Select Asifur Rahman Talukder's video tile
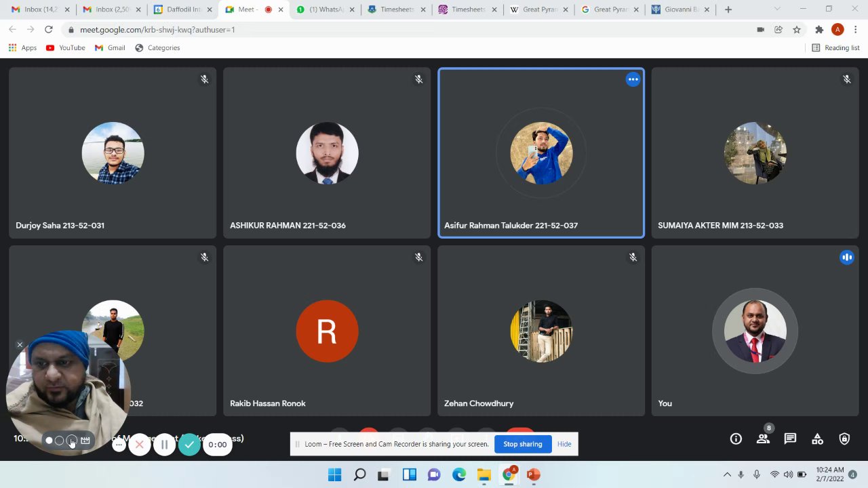Viewport: 868px width, 488px height. point(541,153)
